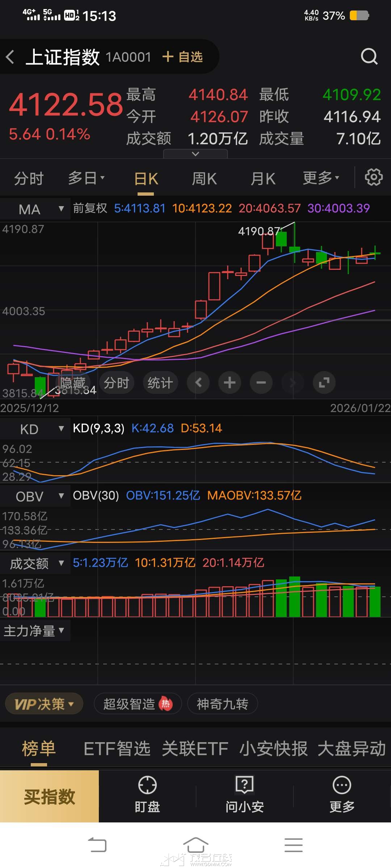This screenshot has height=868, width=391.
Task: Select the ETF智选 tab
Action: tap(117, 749)
